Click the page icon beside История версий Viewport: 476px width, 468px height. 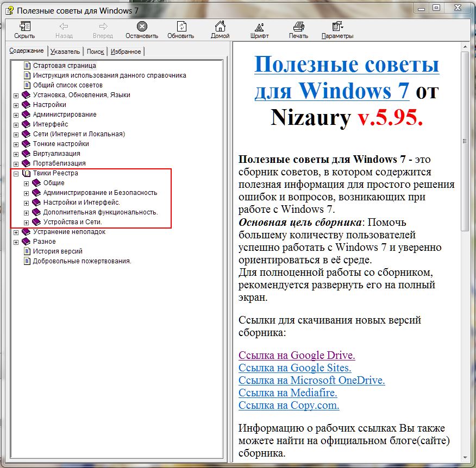pos(27,251)
